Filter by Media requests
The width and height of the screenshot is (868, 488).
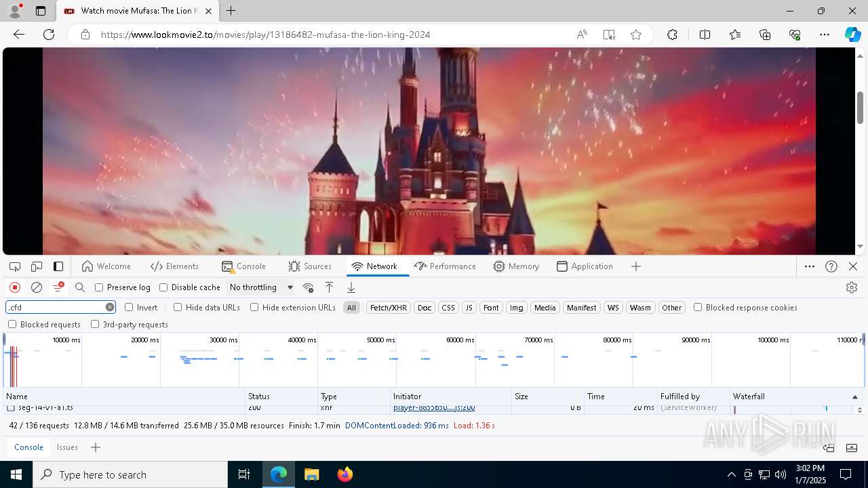(x=545, y=308)
